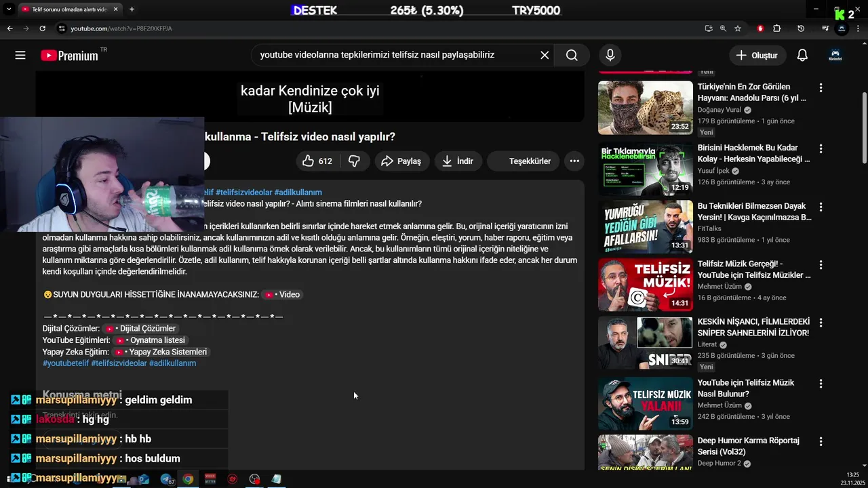Screen dimensions: 868x488
Task: Open the YouTube guide hamburger menu
Action: coord(20,56)
